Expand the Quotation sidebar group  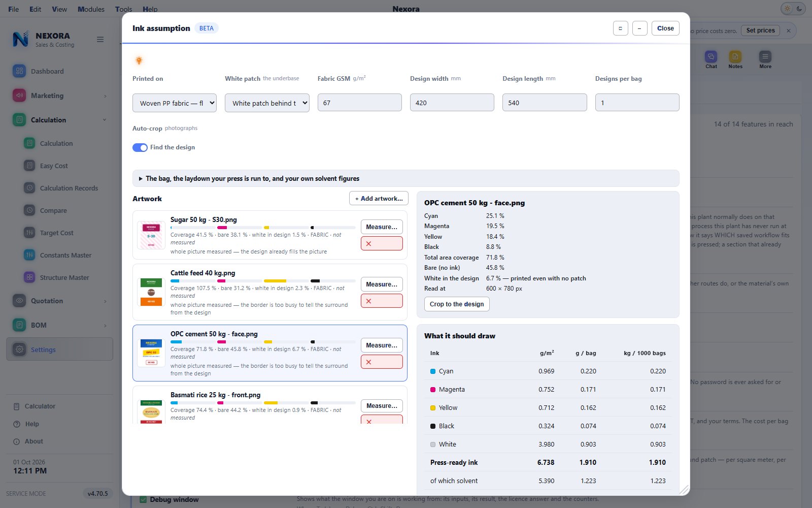click(x=105, y=301)
